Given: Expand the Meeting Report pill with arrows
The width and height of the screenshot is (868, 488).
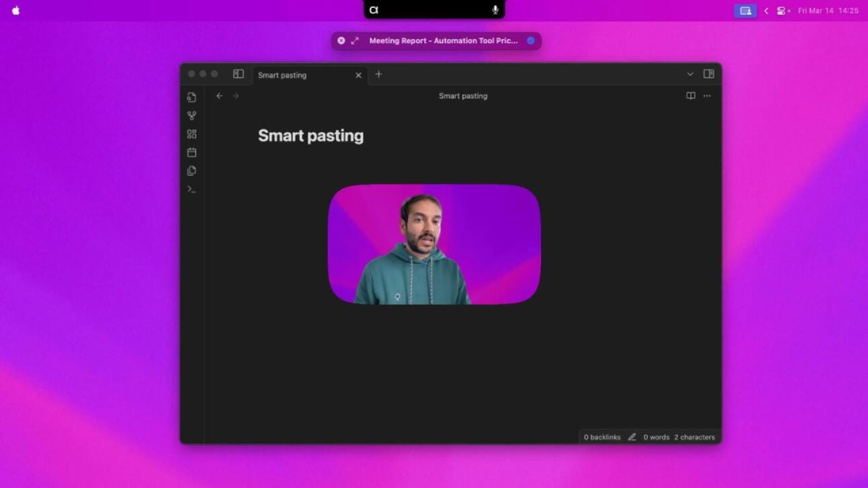Looking at the screenshot, I should pos(355,41).
